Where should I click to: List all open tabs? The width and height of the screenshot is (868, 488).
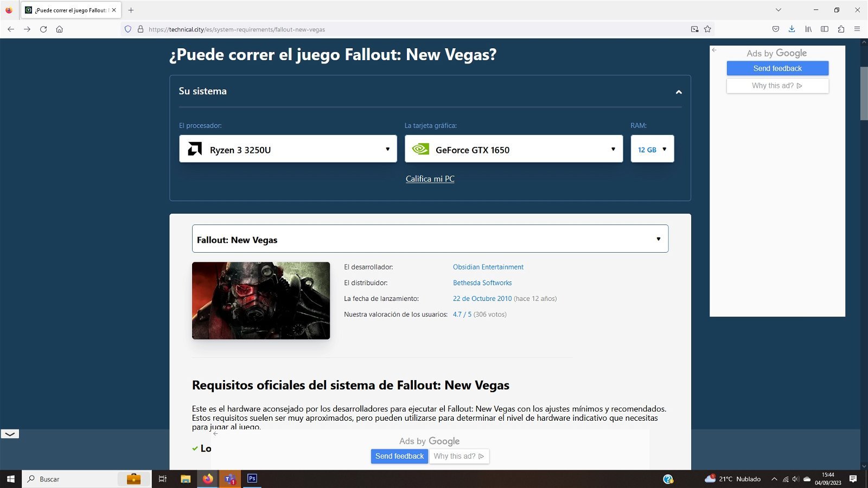click(778, 10)
